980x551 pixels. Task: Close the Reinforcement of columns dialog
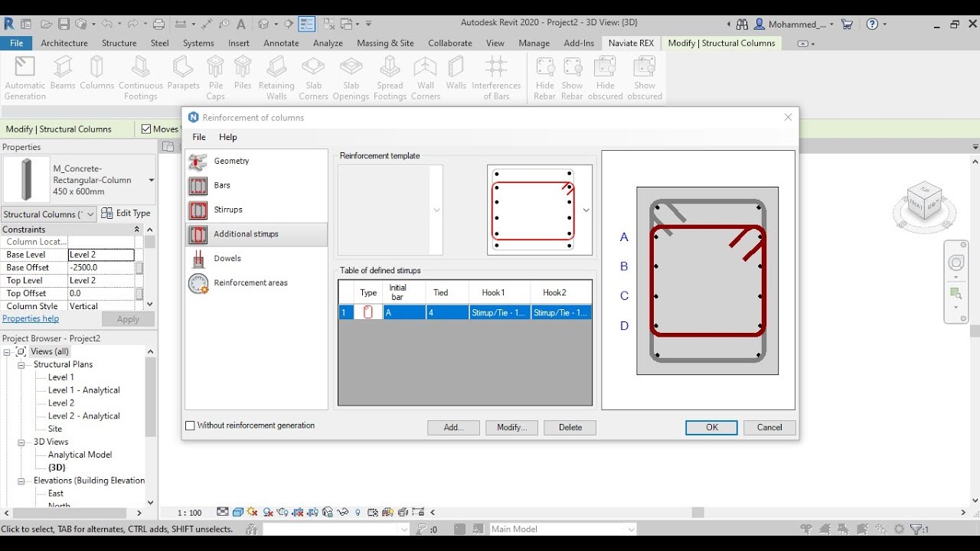pyautogui.click(x=788, y=117)
